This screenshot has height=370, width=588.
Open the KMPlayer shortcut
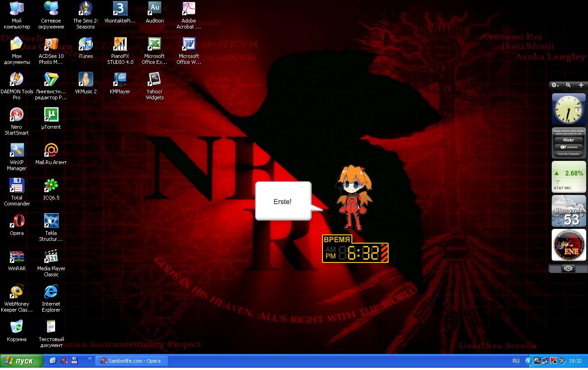(120, 84)
